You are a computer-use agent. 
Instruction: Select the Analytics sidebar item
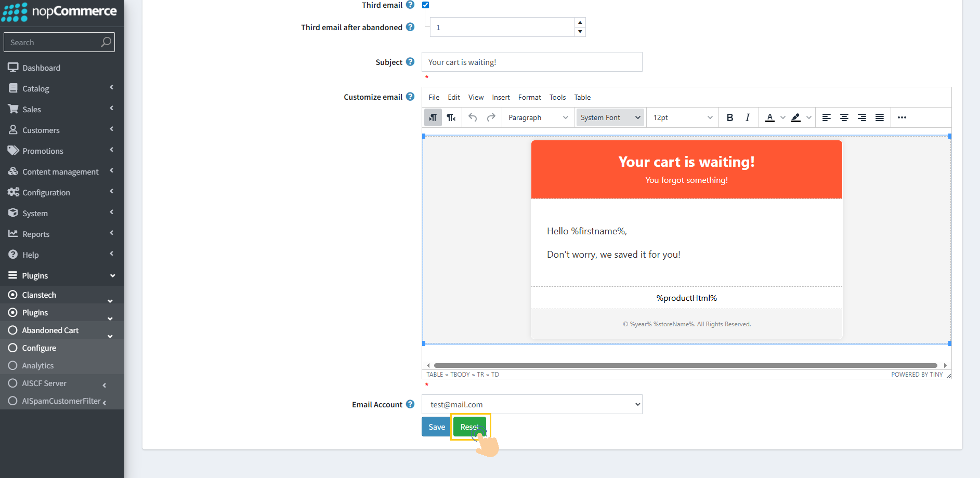coord(38,366)
